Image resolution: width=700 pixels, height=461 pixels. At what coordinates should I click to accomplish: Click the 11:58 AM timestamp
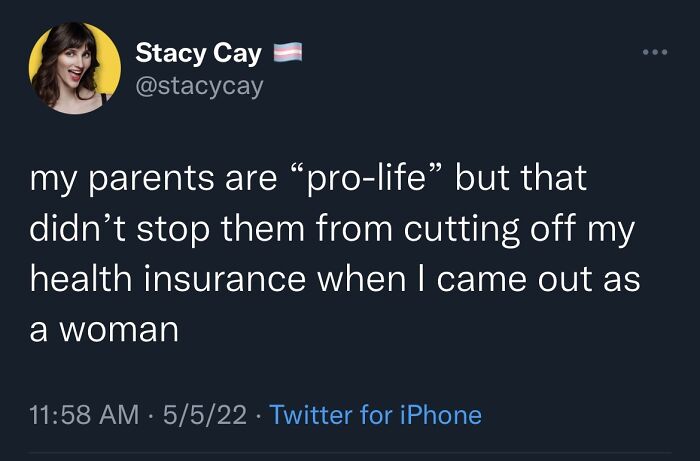(84, 415)
